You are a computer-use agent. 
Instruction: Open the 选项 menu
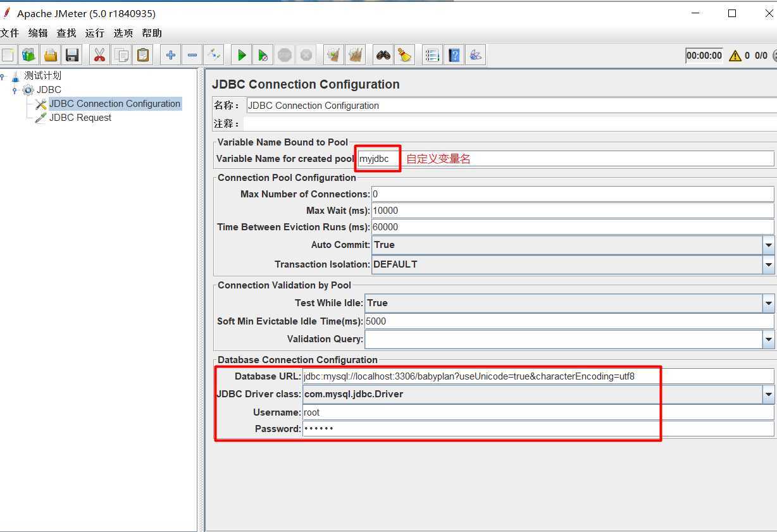123,33
